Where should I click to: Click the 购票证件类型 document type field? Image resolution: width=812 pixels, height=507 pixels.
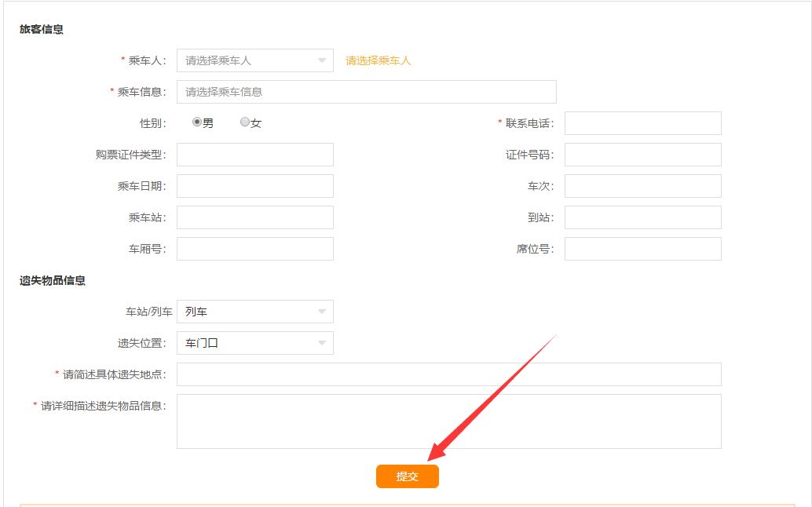[254, 154]
